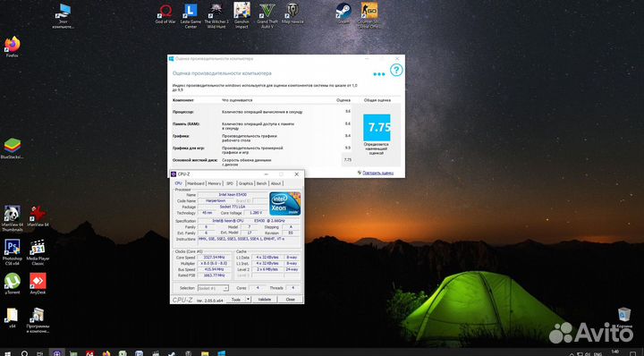Open the Photoshop CS6 x64 shortcut
The width and height of the screenshot is (644, 356).
[x=13, y=252]
